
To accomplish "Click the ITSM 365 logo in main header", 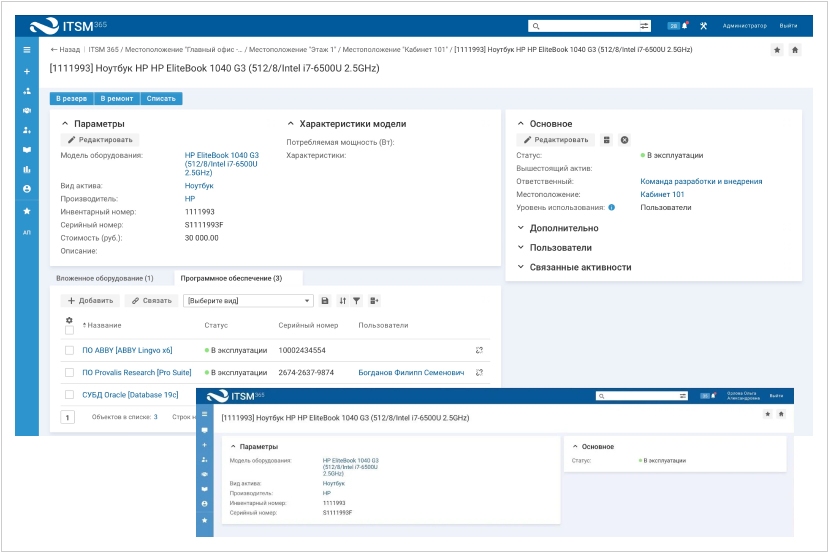I will (x=68, y=25).
